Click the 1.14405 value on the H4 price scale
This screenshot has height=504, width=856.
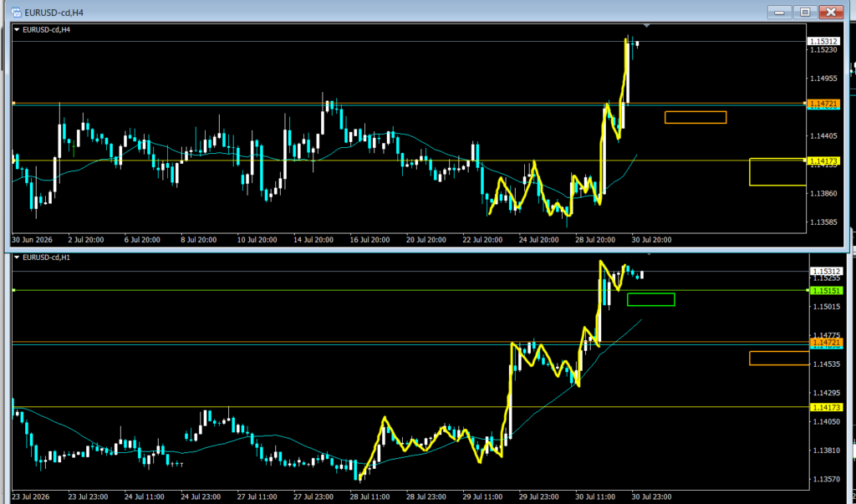point(823,135)
